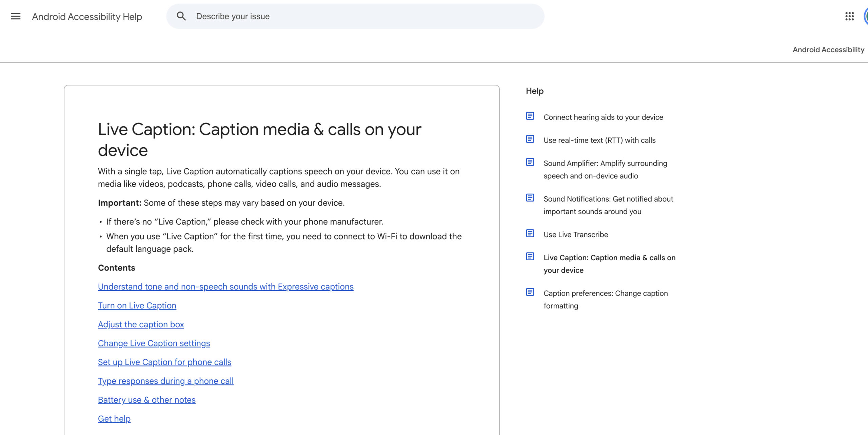
Task: Click the search magnifier icon
Action: pos(181,16)
